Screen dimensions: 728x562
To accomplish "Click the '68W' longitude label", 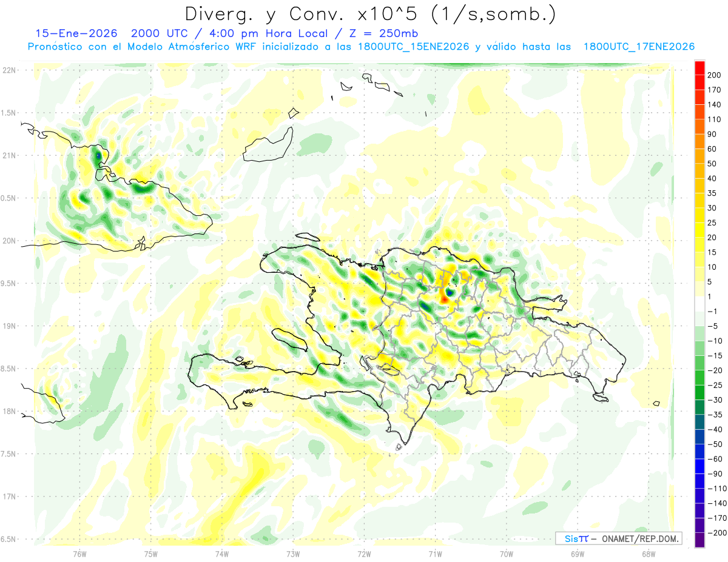I will 648,554.
